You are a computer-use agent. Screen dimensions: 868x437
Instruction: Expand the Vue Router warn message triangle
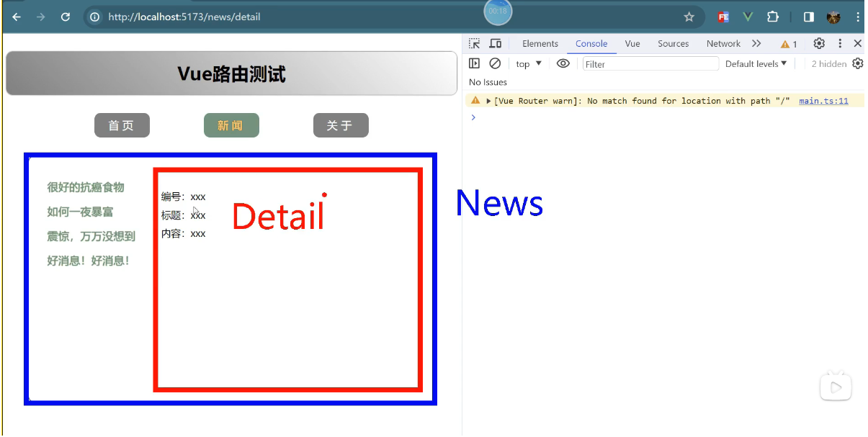pyautogui.click(x=489, y=101)
